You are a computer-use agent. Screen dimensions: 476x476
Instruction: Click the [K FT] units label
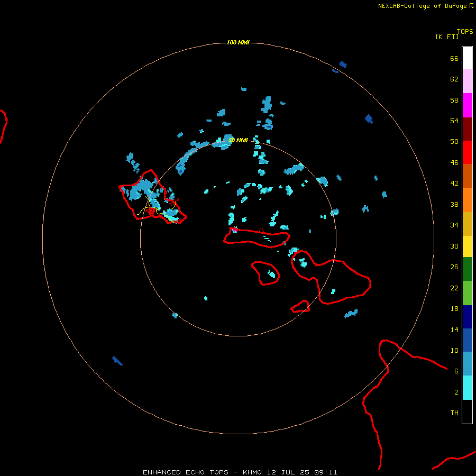(447, 36)
